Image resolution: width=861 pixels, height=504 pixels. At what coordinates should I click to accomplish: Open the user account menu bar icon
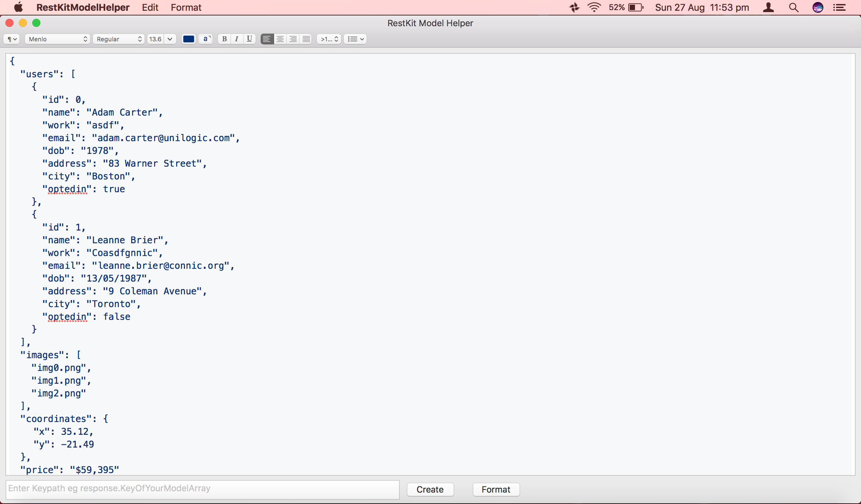tap(769, 7)
